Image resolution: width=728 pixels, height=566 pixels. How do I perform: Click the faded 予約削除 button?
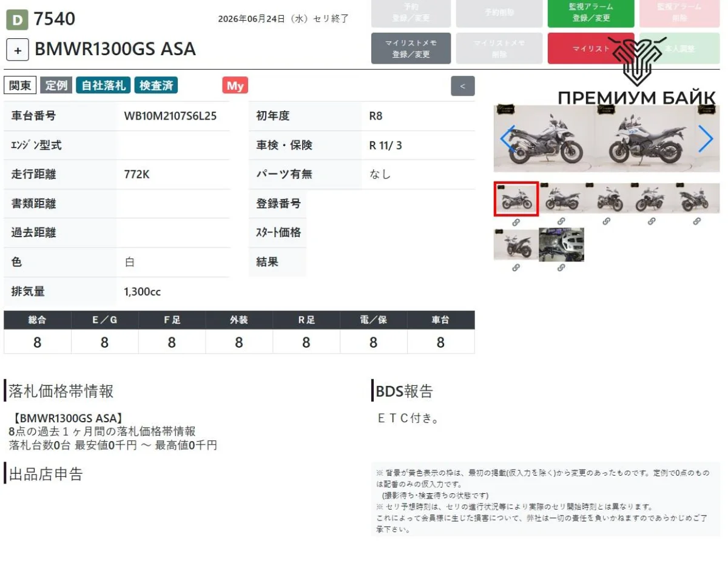[x=499, y=12]
